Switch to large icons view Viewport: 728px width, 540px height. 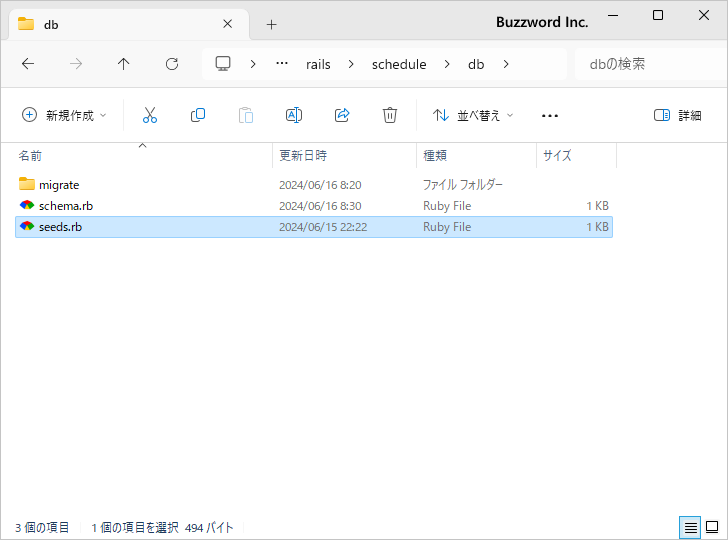[712, 527]
